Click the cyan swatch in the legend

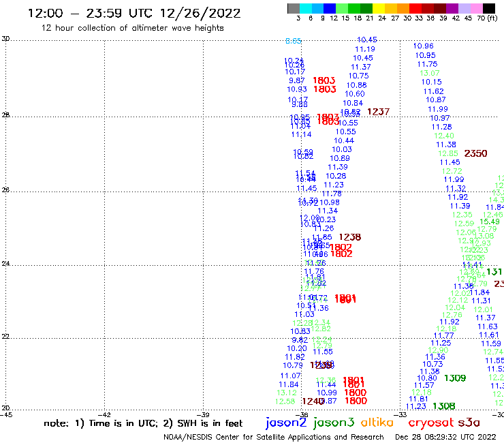pos(306,8)
